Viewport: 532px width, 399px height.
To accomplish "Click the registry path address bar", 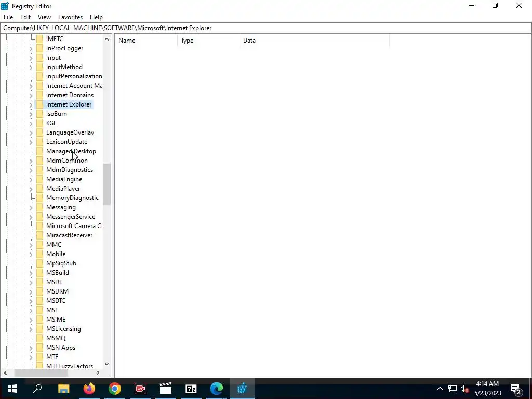I will tap(266, 28).
